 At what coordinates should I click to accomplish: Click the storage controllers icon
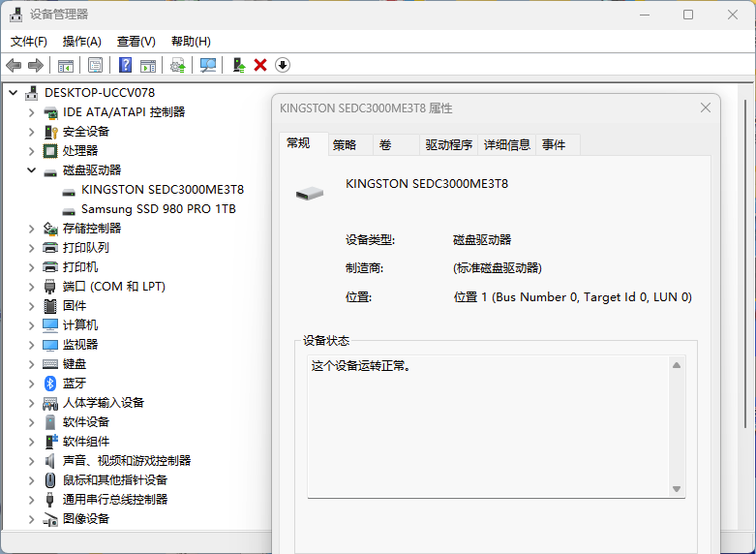pos(50,229)
